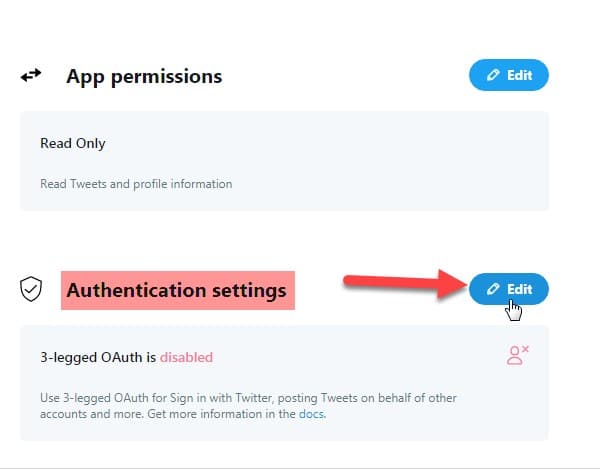Click pencil icon in Authentication settings Edit button
The image size is (600, 472).
click(492, 289)
